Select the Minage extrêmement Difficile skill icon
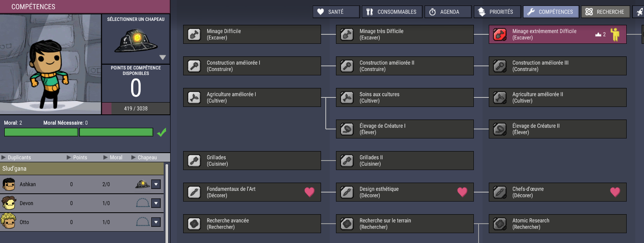This screenshot has width=644, height=243. click(x=500, y=35)
